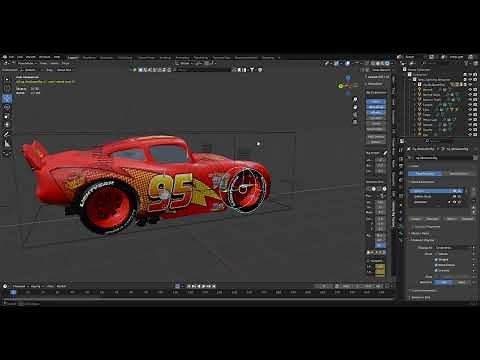480x360 pixels.
Task: Click the outliner search field
Action: (441, 63)
